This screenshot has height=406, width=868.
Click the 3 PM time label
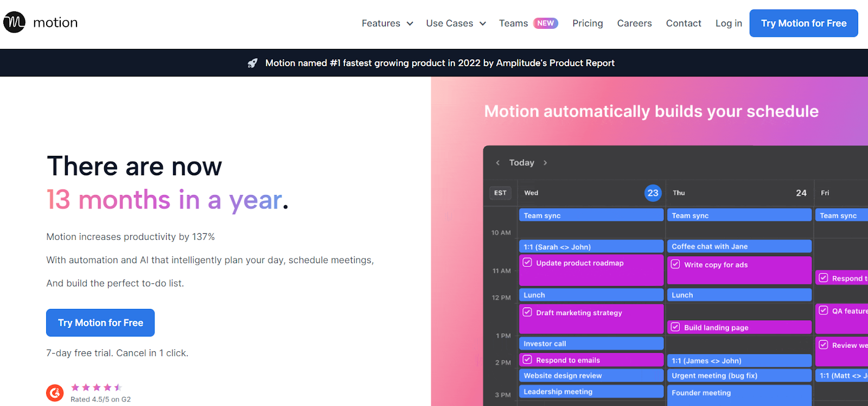click(503, 395)
